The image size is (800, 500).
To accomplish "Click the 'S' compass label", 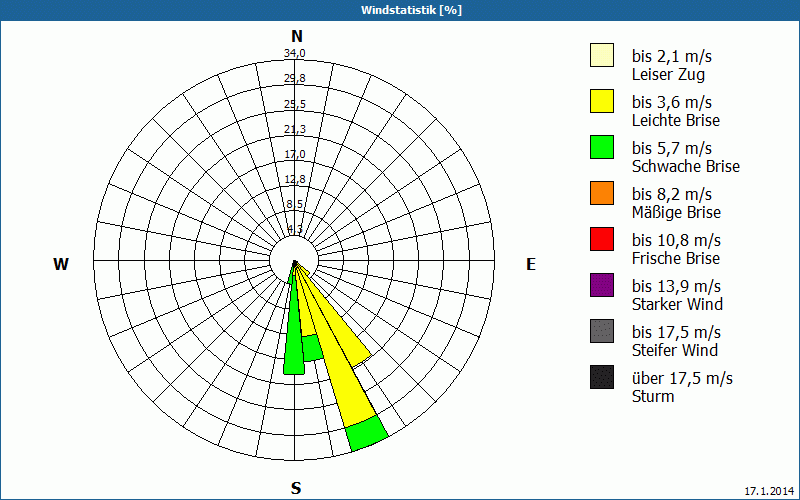I will click(296, 488).
